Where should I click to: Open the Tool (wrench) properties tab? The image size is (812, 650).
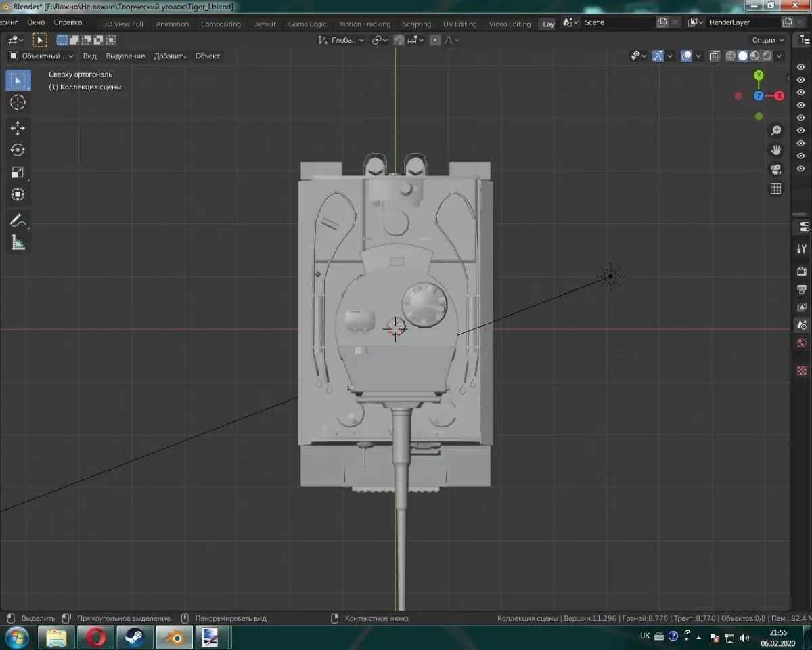coord(803,248)
